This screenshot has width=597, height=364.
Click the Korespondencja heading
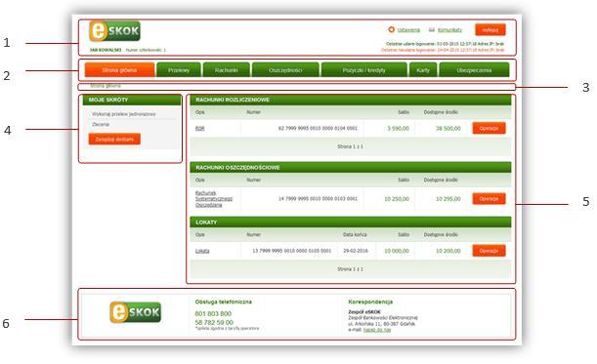coord(370,302)
